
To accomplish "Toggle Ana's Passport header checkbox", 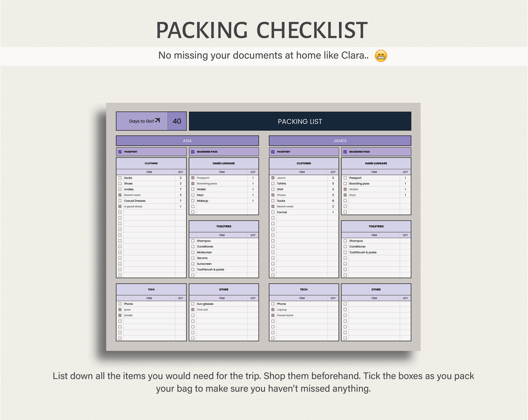I will 120,152.
